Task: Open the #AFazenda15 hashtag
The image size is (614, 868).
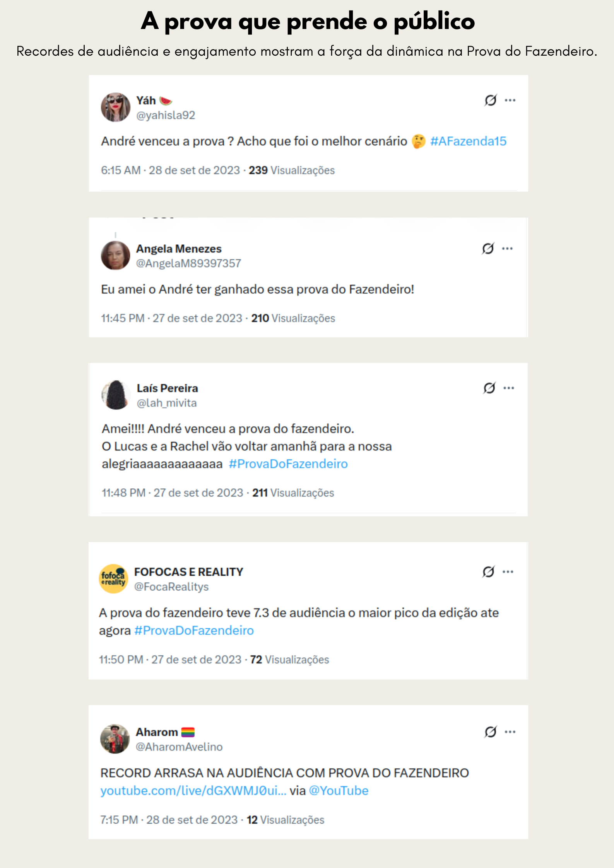Action: (468, 142)
